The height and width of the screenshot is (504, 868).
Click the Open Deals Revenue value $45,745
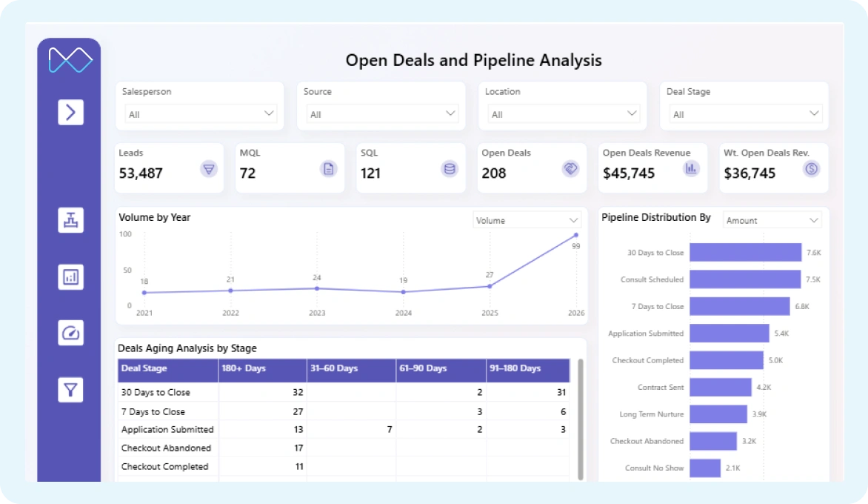pyautogui.click(x=629, y=173)
